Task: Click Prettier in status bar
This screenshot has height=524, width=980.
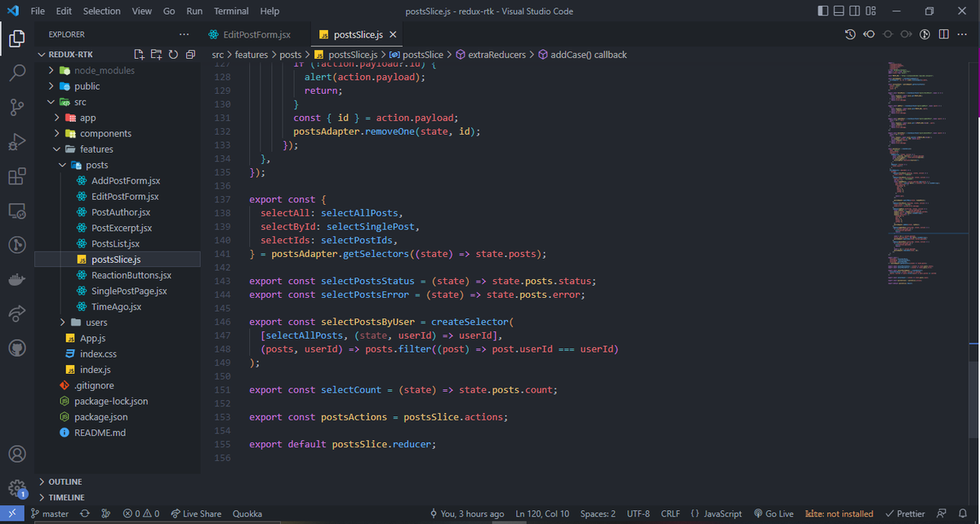Action: pyautogui.click(x=905, y=514)
